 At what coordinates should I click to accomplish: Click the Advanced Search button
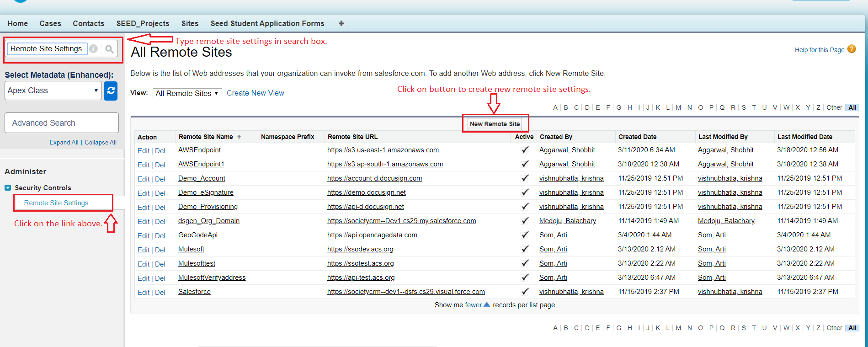62,123
